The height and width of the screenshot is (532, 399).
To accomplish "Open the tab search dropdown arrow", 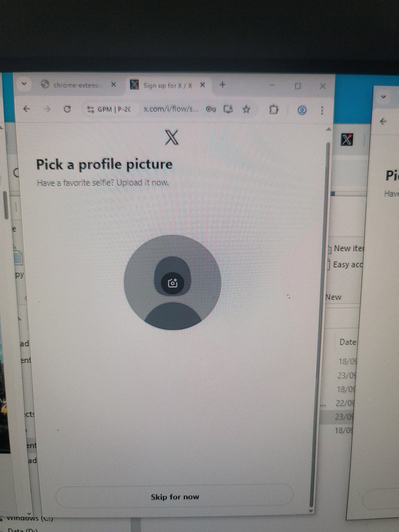I will coord(24,83).
